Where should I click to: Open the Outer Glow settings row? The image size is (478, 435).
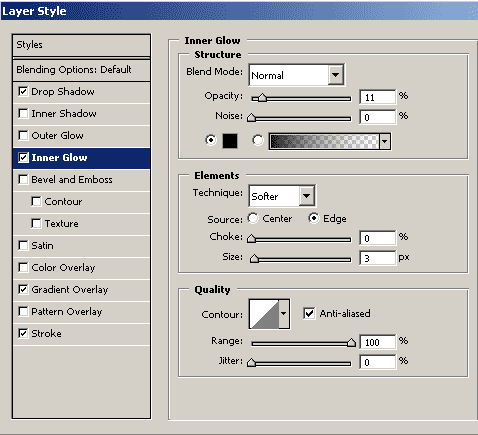[81, 136]
